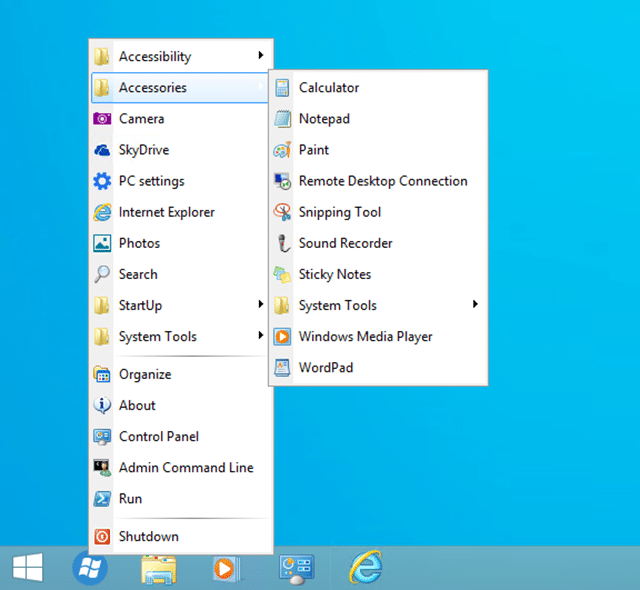Viewport: 640px width, 590px height.
Task: Launch Notepad from the submenu
Action: point(324,119)
